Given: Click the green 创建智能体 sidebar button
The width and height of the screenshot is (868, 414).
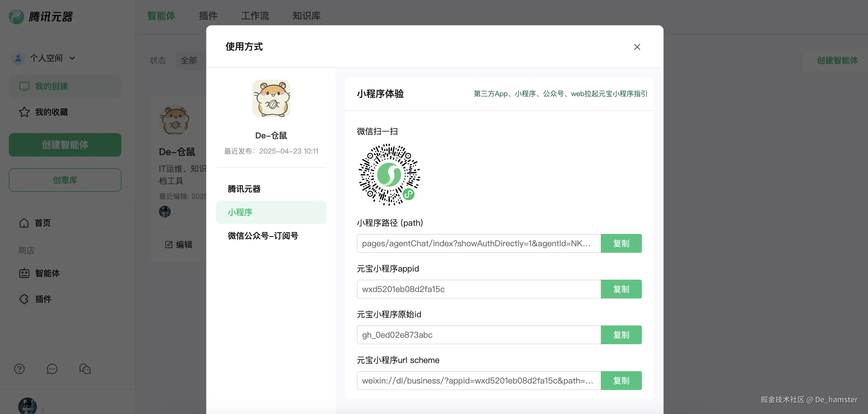Looking at the screenshot, I should [x=65, y=145].
